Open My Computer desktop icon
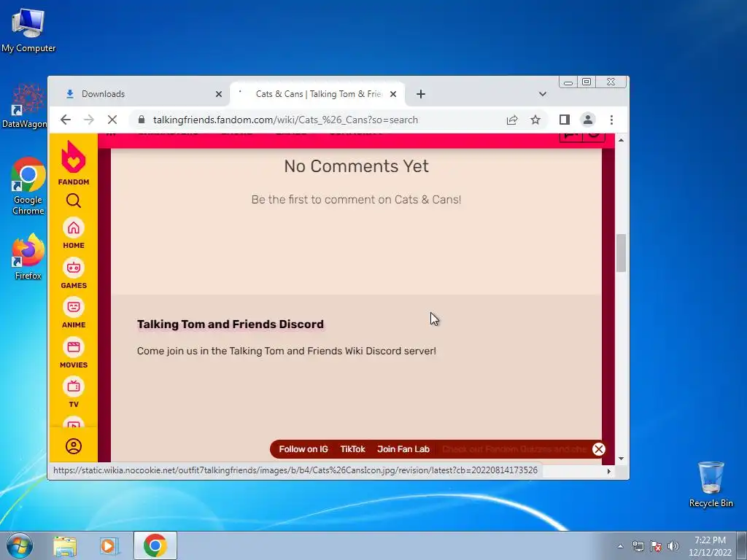Image resolution: width=747 pixels, height=560 pixels. (x=28, y=29)
